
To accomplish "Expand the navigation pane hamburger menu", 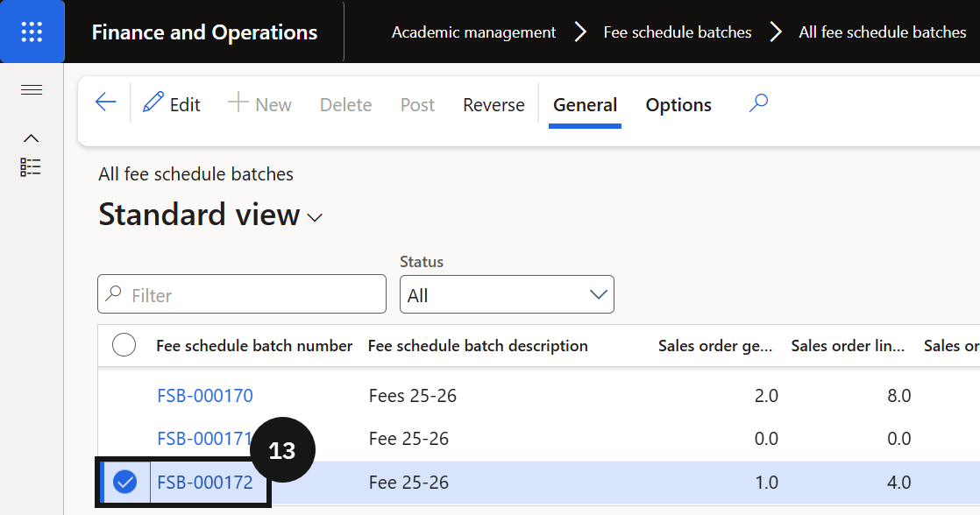I will tap(32, 90).
